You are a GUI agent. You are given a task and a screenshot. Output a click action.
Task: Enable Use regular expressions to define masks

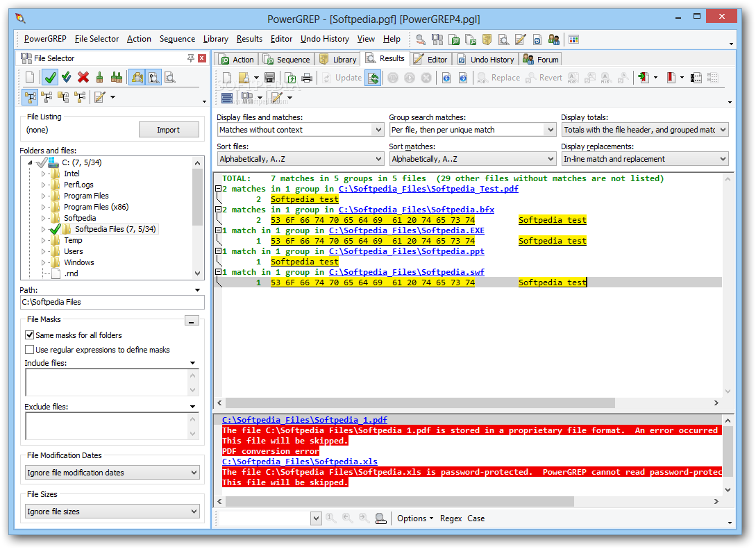tap(29, 349)
